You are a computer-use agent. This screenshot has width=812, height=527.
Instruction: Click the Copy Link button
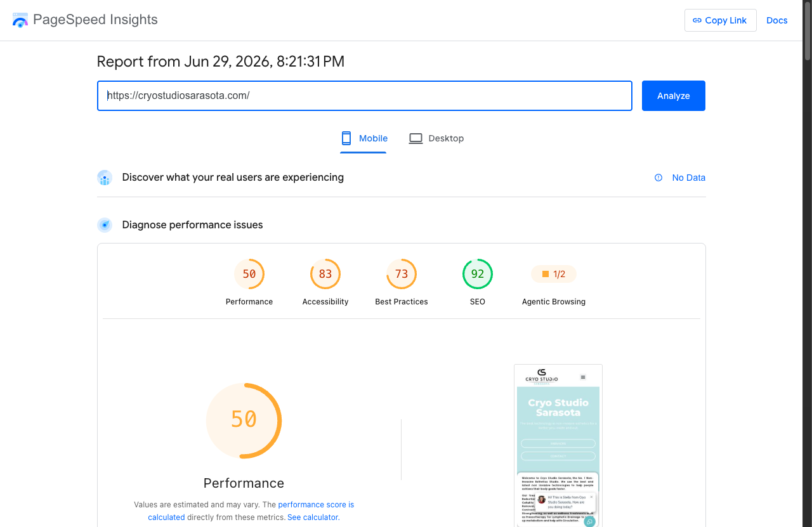(x=720, y=20)
